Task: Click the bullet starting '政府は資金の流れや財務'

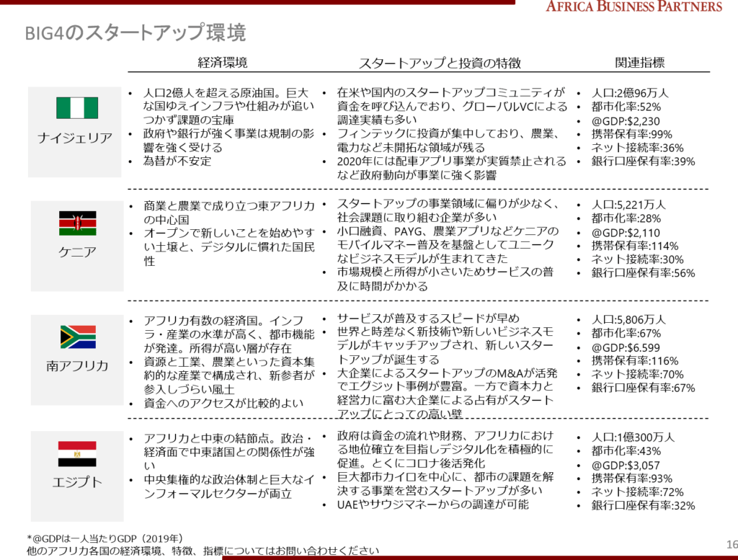Action: (x=445, y=449)
